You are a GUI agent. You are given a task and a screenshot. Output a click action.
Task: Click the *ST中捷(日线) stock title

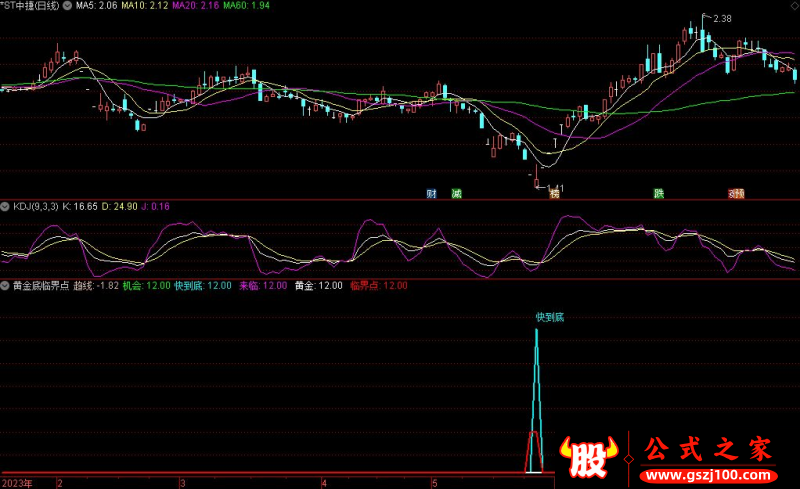pos(30,6)
